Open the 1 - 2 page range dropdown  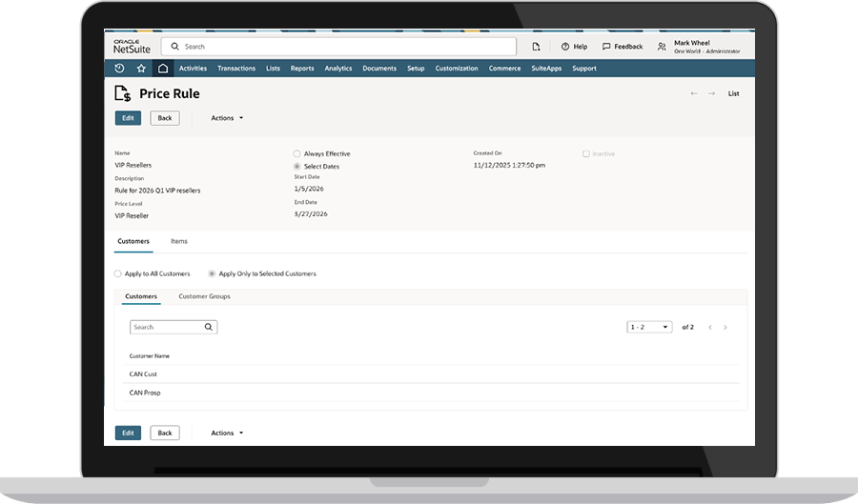pyautogui.click(x=649, y=327)
